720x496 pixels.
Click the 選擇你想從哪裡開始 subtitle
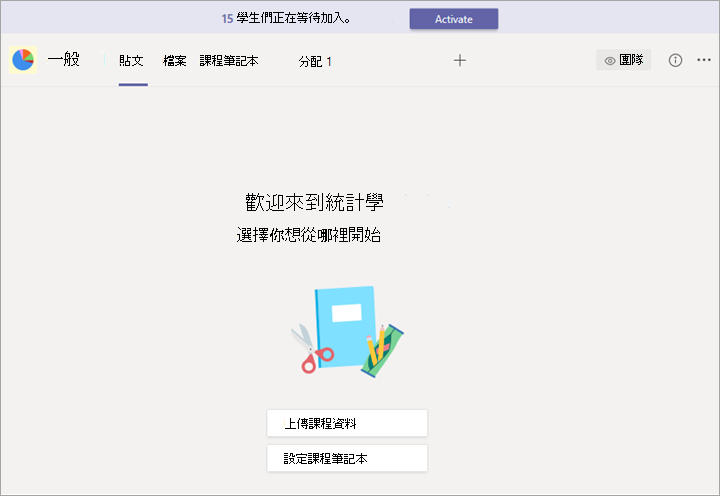pyautogui.click(x=309, y=235)
